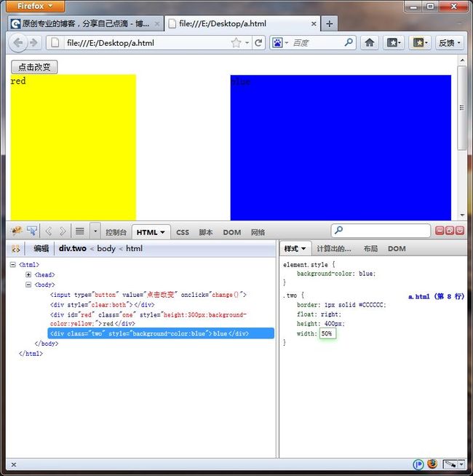Deactivate Firebug with the red power icon
Viewport: 473px width, 476px height.
tap(460, 231)
